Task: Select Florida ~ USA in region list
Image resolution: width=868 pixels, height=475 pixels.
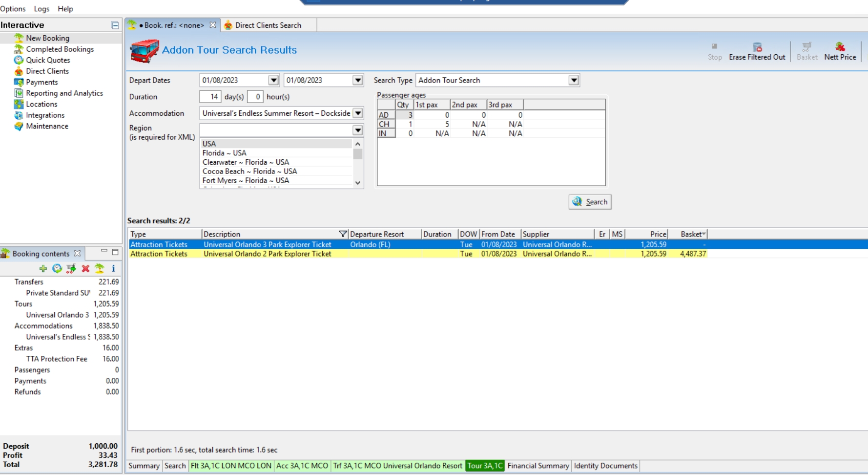Action: point(276,153)
